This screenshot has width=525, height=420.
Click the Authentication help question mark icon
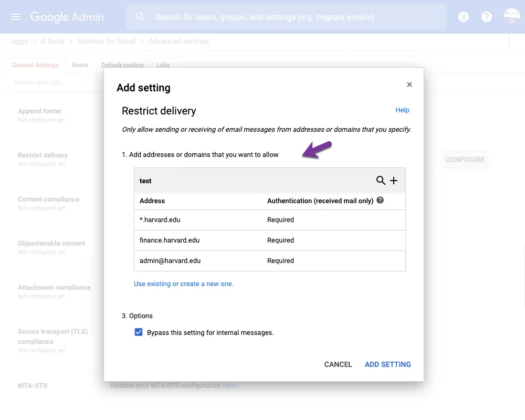(x=380, y=201)
